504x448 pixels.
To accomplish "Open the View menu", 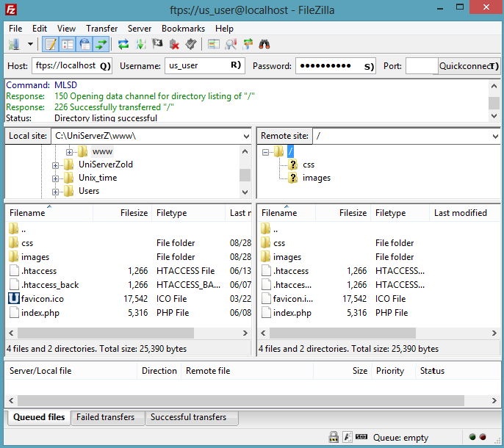I will pos(66,29).
